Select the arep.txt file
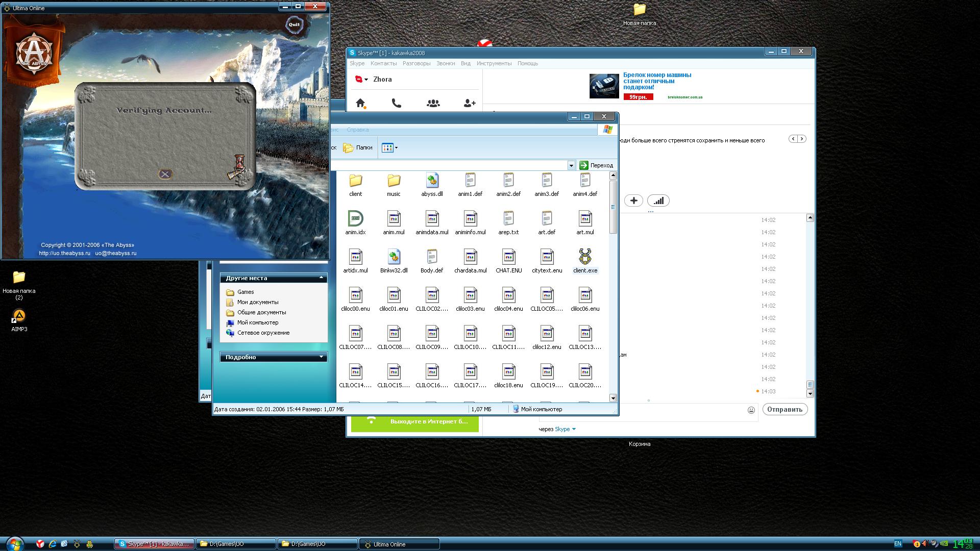980x551 pixels. (x=508, y=223)
